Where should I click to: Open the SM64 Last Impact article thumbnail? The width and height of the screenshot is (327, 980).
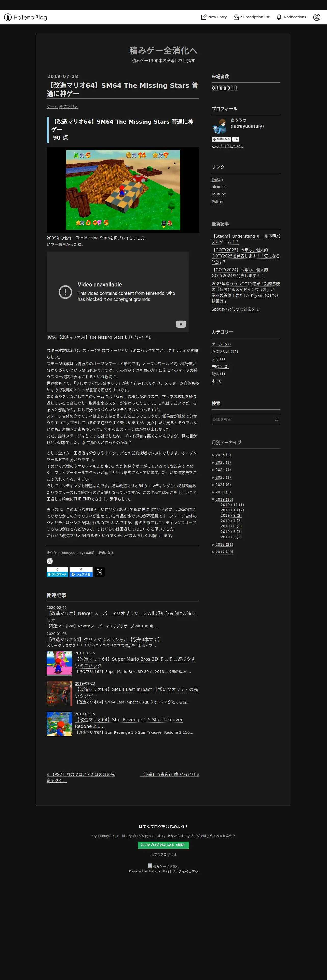coord(59,694)
